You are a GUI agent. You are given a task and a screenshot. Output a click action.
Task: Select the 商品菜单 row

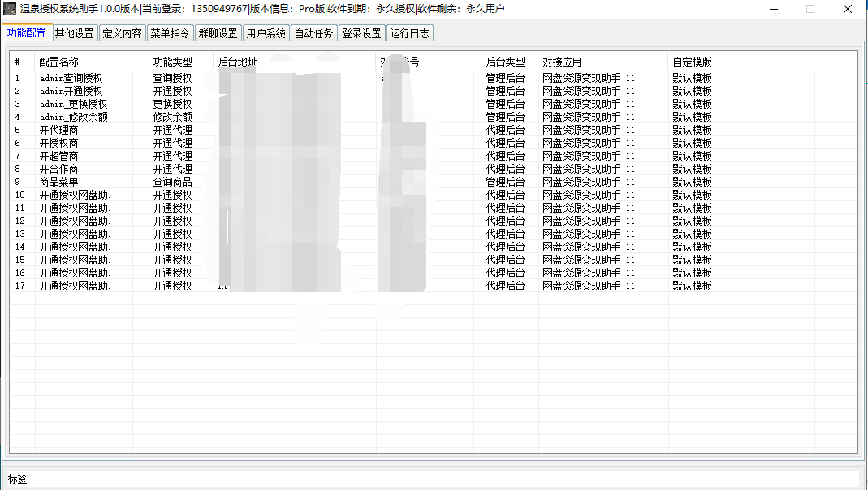[58, 183]
